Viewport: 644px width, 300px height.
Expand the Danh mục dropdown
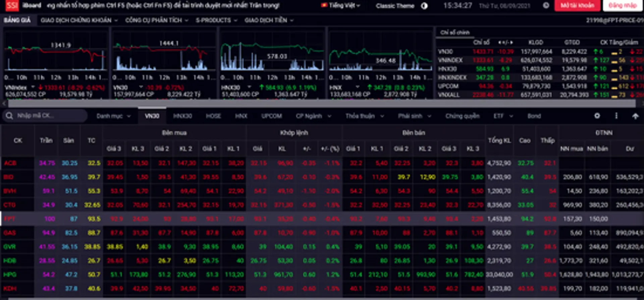[x=113, y=116]
